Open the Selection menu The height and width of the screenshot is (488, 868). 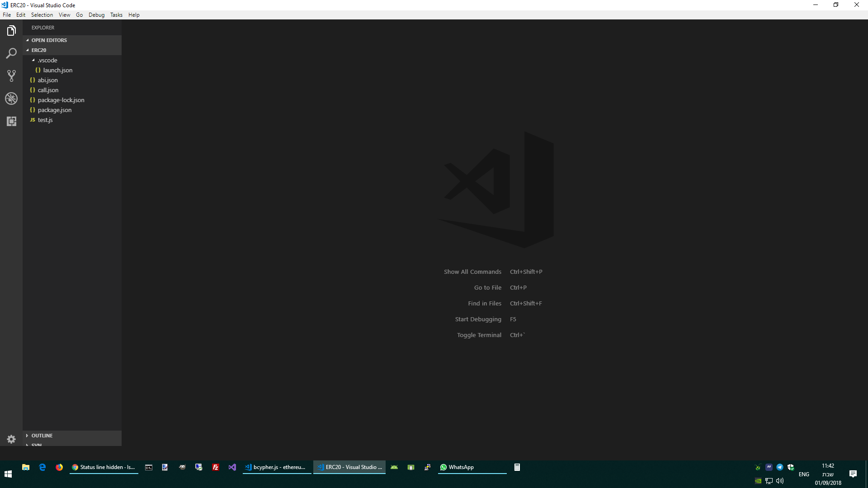[x=42, y=15]
